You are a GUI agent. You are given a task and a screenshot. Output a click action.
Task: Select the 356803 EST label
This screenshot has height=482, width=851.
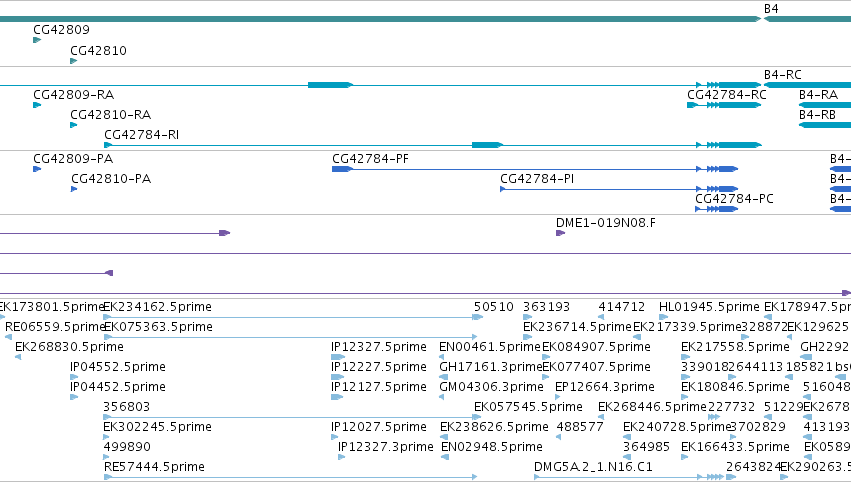click(126, 407)
